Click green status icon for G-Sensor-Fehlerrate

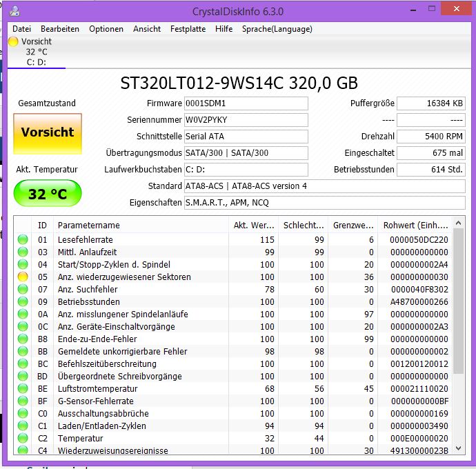coord(23,401)
